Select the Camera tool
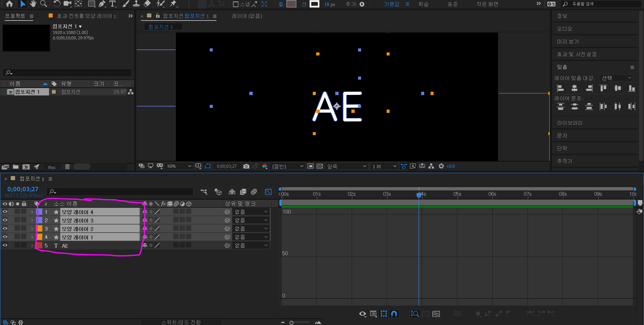The height and width of the screenshot is (325, 644). pyautogui.click(x=67, y=4)
